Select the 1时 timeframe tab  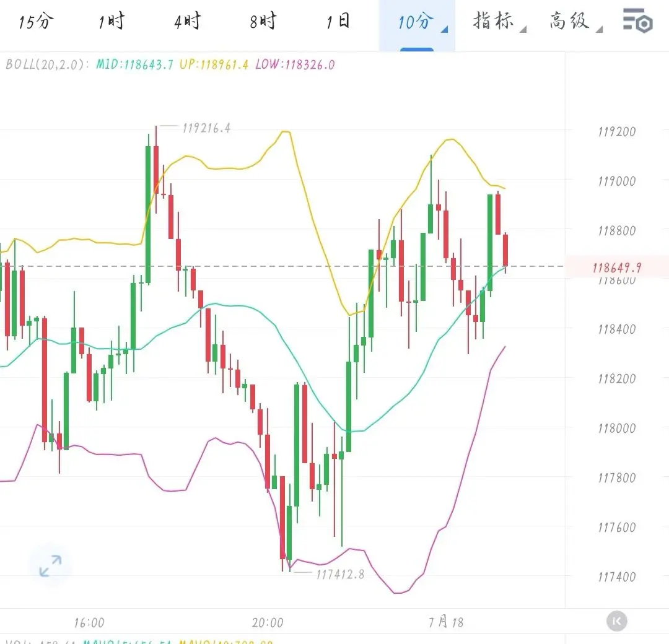111,21
